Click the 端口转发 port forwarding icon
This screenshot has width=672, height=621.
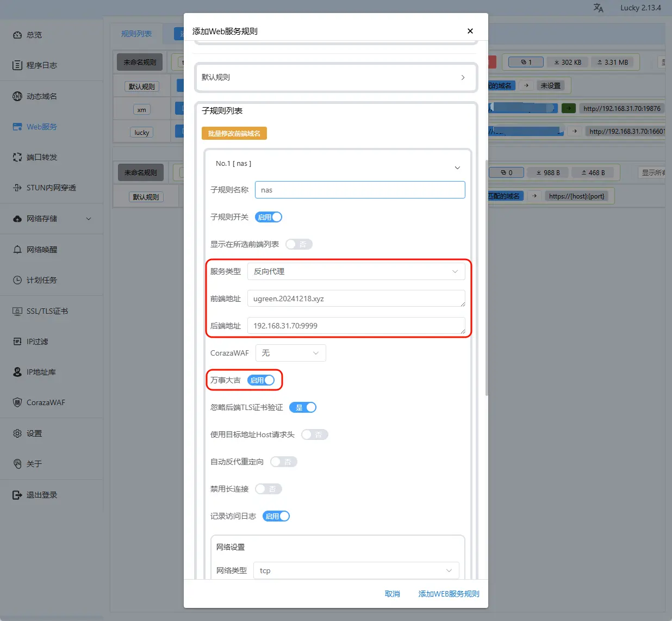tap(17, 157)
